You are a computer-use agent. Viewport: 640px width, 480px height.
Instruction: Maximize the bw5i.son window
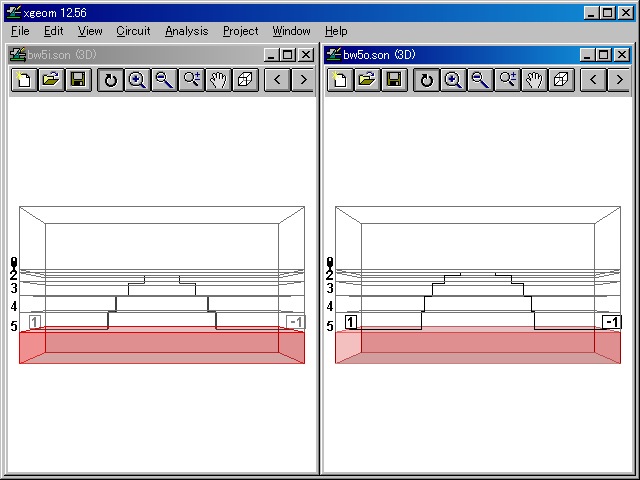click(288, 55)
